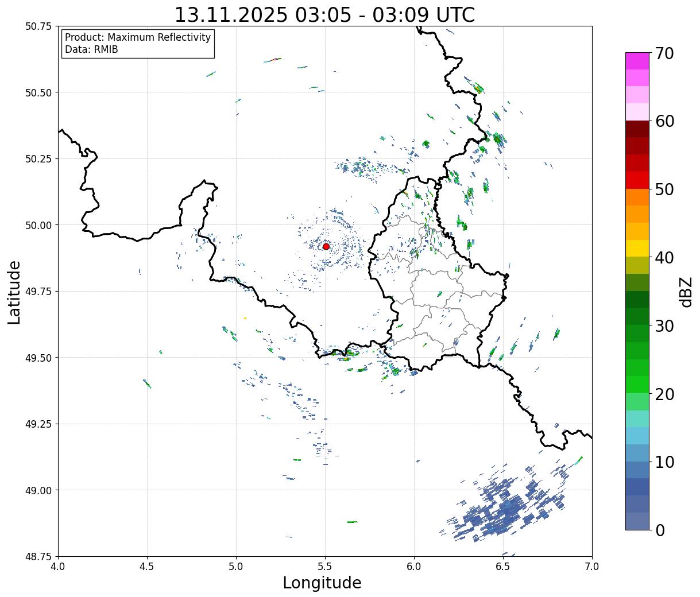
Task: Click the 10 tick label on colorbar
Action: 664,462
